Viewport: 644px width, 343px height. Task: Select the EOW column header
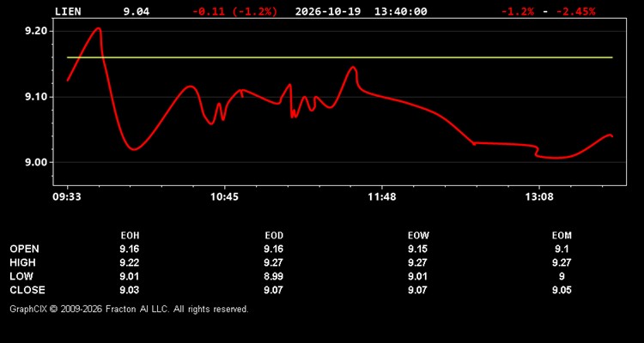417,236
